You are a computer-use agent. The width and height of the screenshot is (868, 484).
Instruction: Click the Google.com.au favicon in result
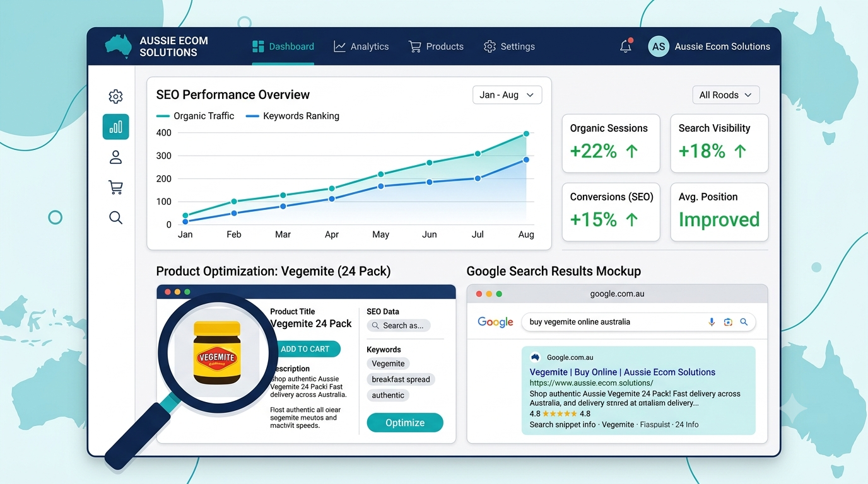tap(536, 357)
